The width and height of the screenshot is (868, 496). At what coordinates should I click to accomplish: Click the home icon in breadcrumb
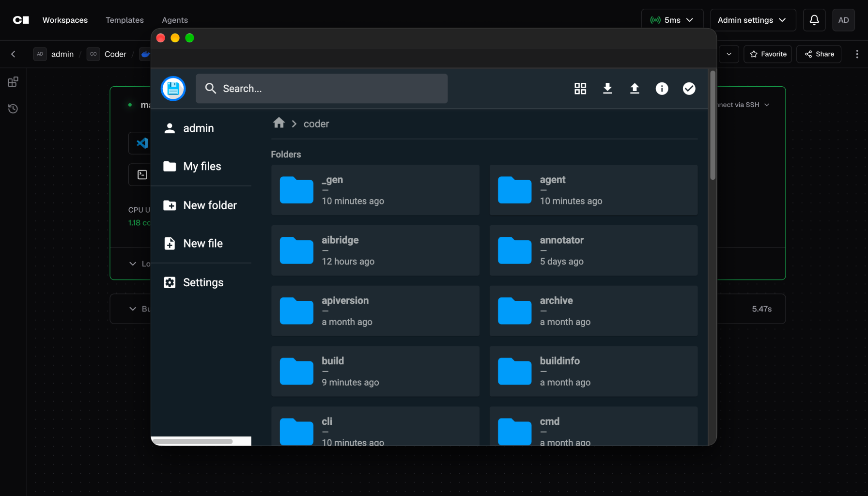279,123
